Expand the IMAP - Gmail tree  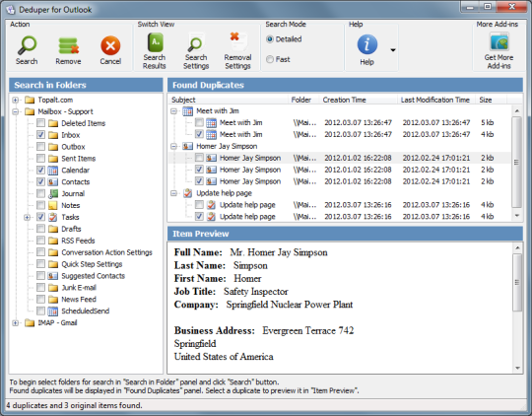coord(15,323)
